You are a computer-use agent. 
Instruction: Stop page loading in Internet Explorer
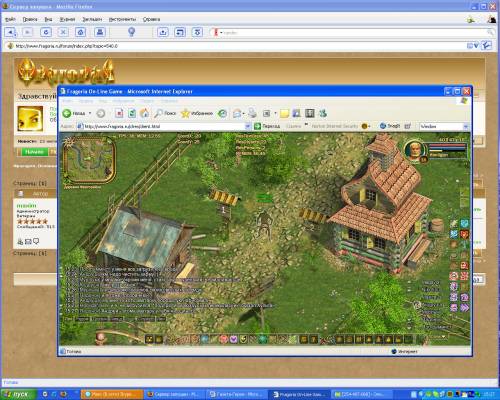[119, 113]
